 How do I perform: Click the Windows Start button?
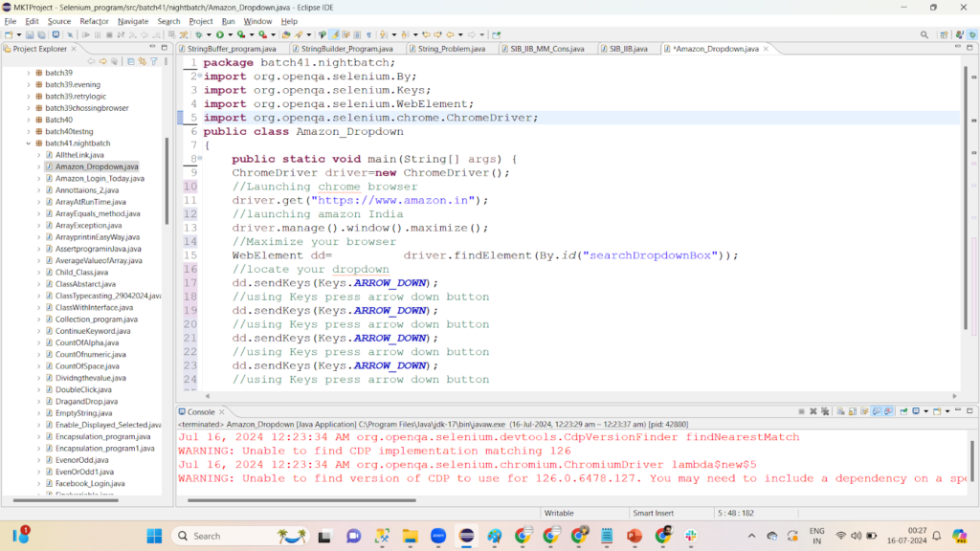[154, 536]
